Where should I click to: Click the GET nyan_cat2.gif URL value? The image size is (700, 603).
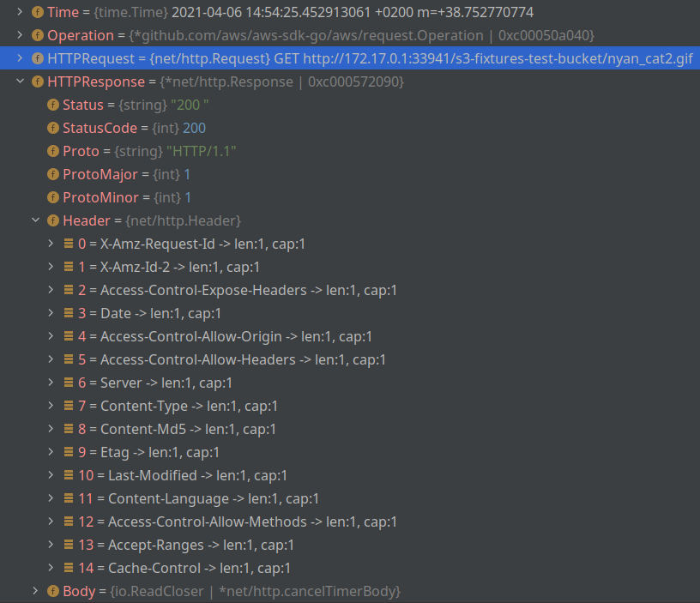pyautogui.click(x=484, y=58)
